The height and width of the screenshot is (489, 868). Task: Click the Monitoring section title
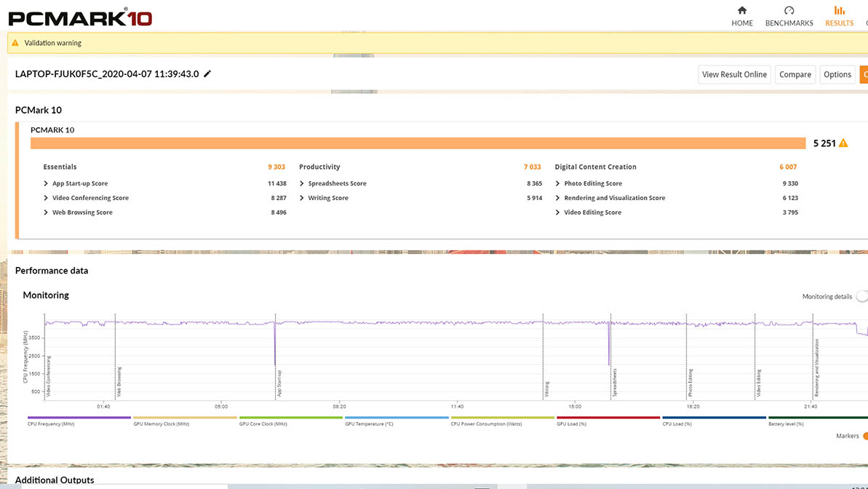click(46, 295)
